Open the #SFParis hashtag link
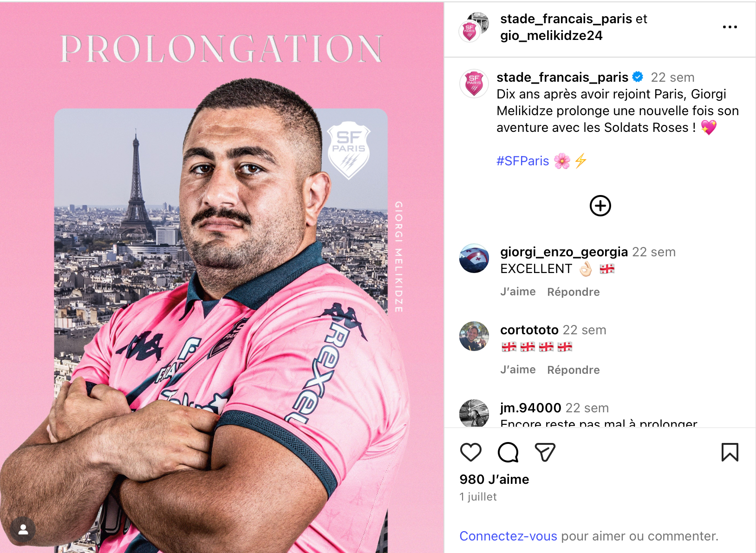Viewport: 756px width, 553px height. coord(522,161)
